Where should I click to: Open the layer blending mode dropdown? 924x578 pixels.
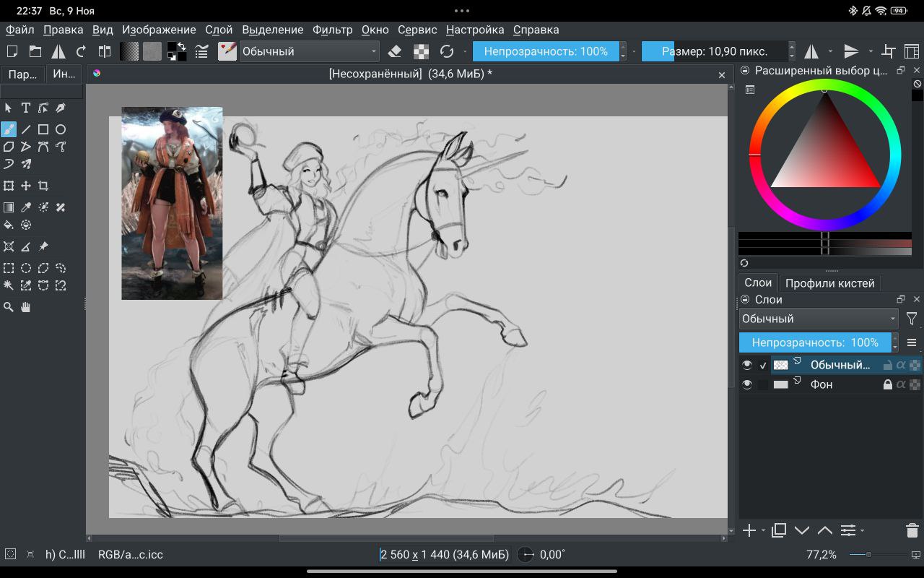[819, 319]
